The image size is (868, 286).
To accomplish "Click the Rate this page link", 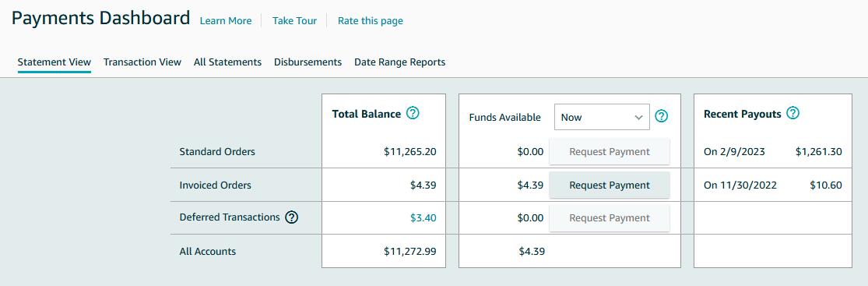I will tap(371, 21).
